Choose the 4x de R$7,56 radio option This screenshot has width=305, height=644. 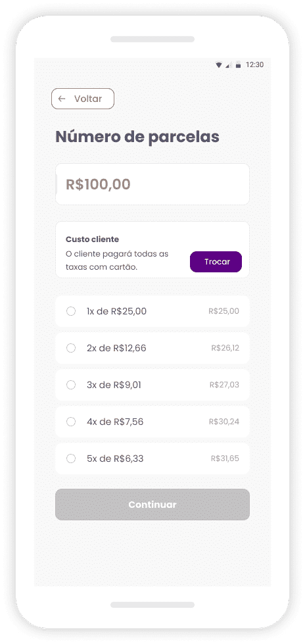click(x=71, y=422)
